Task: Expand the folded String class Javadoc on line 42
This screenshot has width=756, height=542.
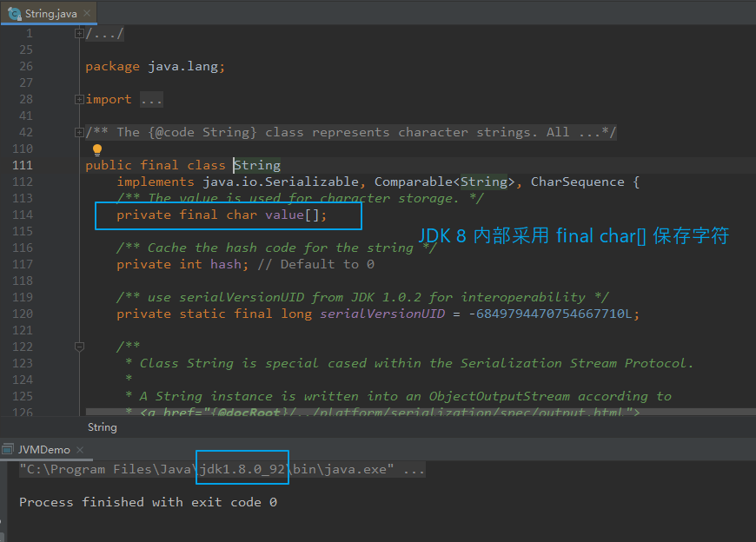Action: [x=79, y=132]
